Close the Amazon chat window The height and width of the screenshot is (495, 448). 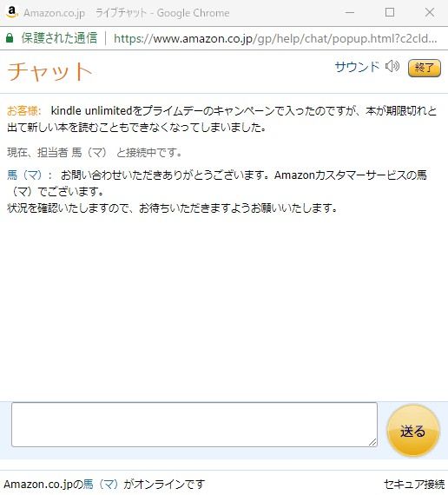(430, 12)
